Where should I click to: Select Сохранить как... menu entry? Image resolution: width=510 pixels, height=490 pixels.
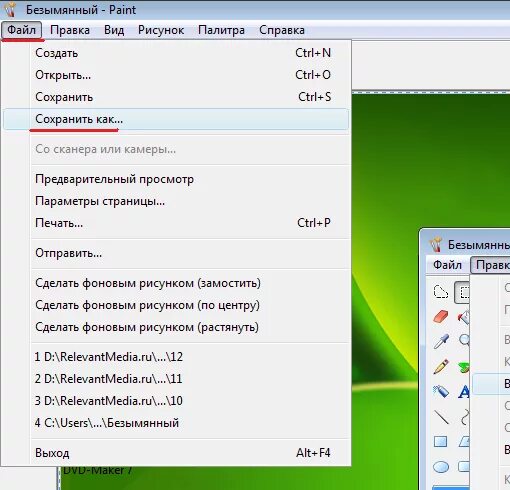[x=176, y=119]
